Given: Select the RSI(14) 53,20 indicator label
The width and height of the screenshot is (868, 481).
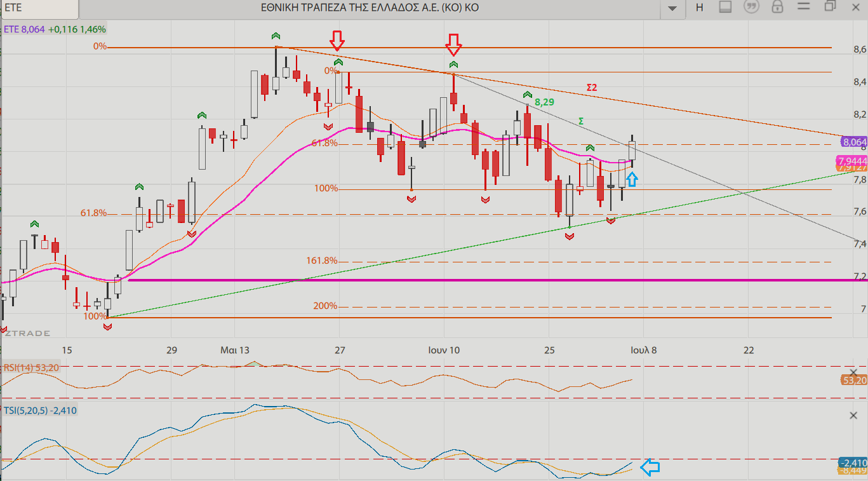Looking at the screenshot, I should tap(31, 367).
